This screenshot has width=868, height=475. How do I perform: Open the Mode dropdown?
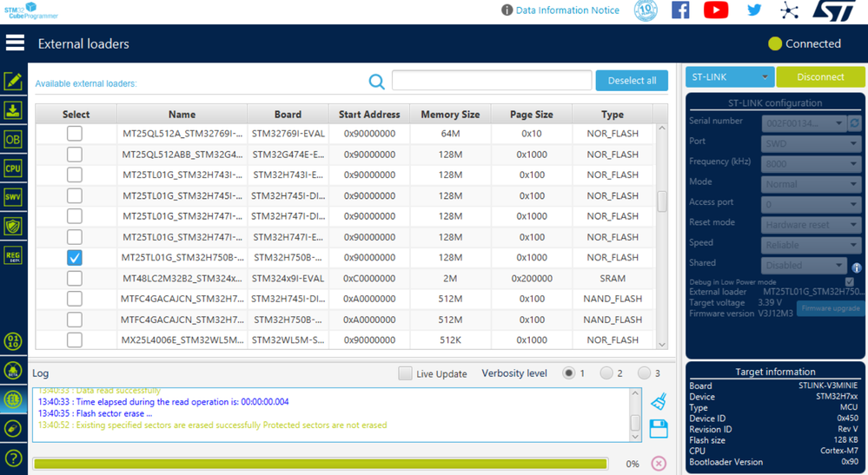811,184
